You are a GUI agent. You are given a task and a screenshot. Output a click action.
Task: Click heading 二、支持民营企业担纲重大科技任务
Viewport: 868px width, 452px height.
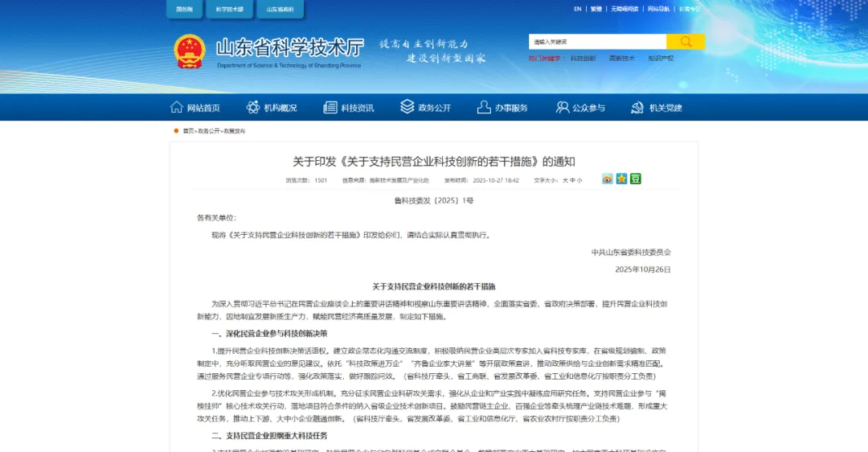269,436
